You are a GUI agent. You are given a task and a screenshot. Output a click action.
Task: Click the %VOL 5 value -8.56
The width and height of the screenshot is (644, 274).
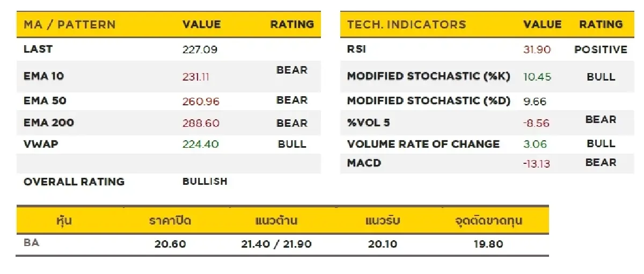tap(536, 123)
